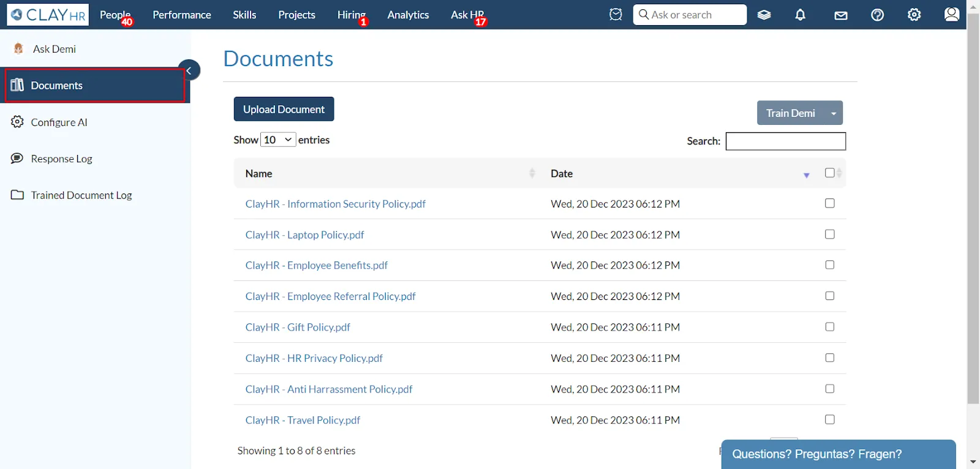Open the ClayHR logo home link
This screenshot has width=980, height=469.
tap(48, 15)
